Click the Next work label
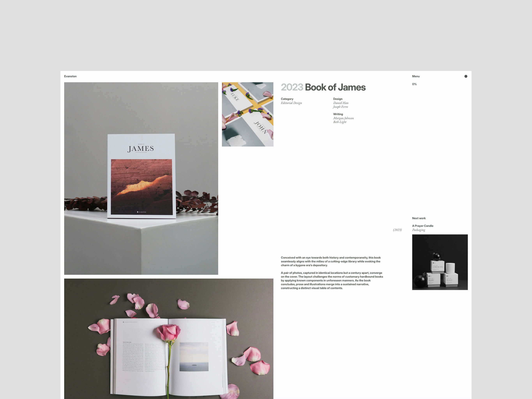The image size is (532, 399). [x=419, y=218]
